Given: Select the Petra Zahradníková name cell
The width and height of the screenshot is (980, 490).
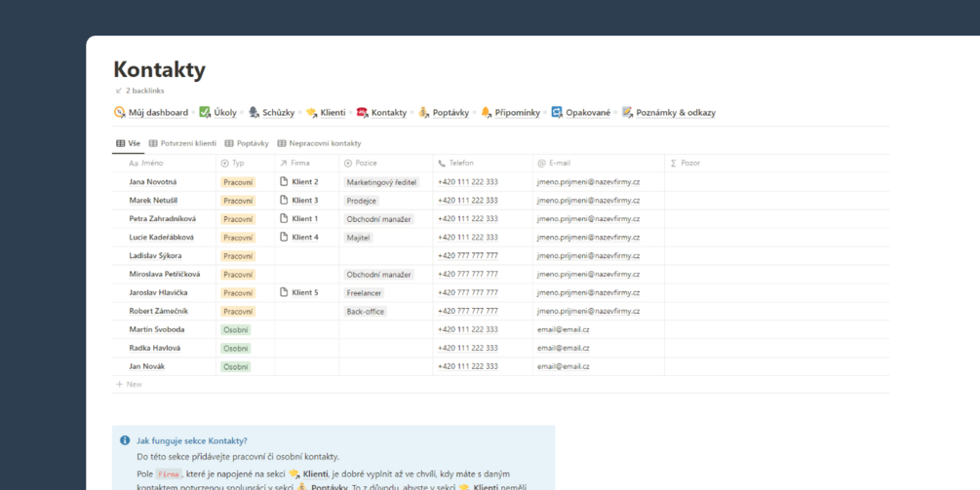Looking at the screenshot, I should [164, 219].
